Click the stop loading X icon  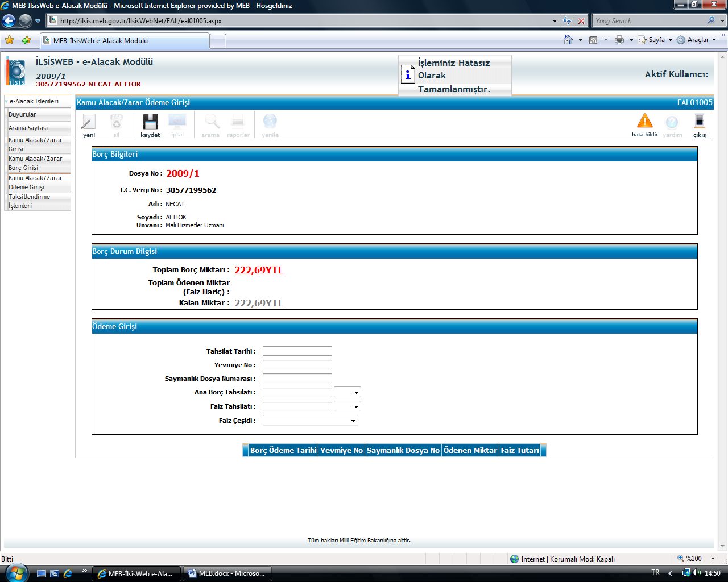tap(581, 21)
